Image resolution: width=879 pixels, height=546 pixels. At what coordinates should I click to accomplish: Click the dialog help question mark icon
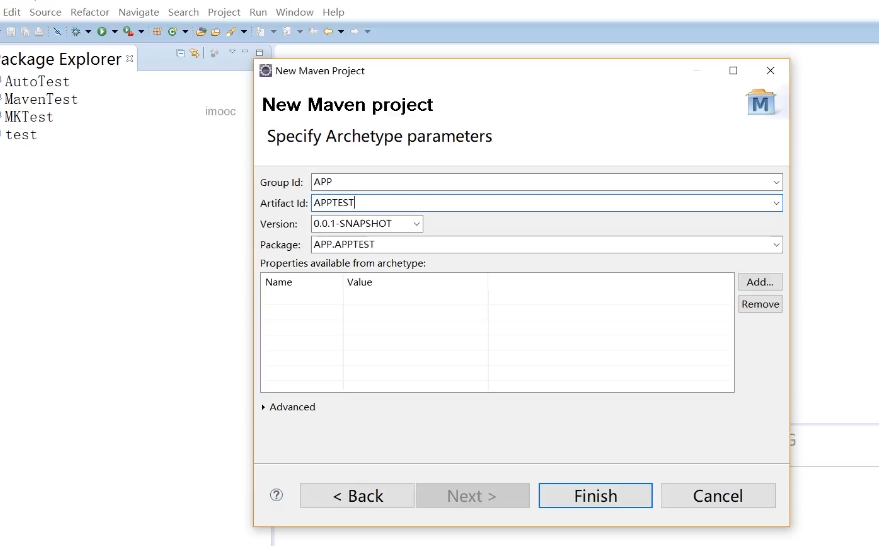coord(276,495)
